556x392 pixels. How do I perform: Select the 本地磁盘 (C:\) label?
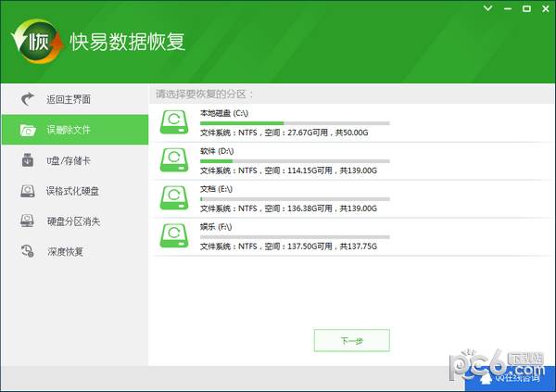(x=224, y=113)
